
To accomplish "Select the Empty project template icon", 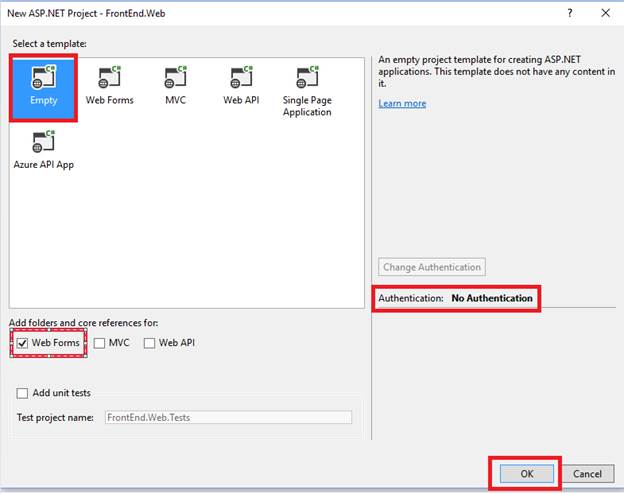I will click(43, 87).
